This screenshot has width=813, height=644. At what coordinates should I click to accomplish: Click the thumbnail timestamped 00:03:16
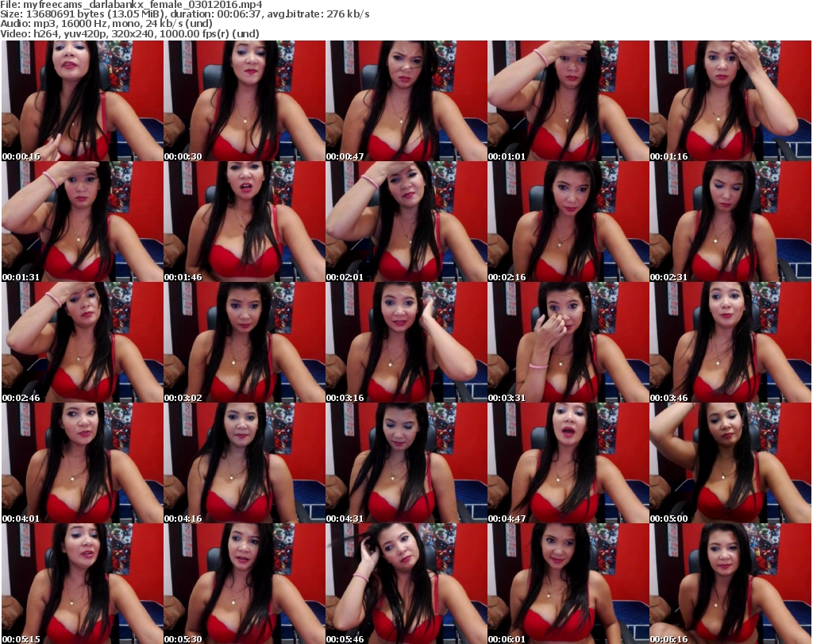tap(406, 343)
